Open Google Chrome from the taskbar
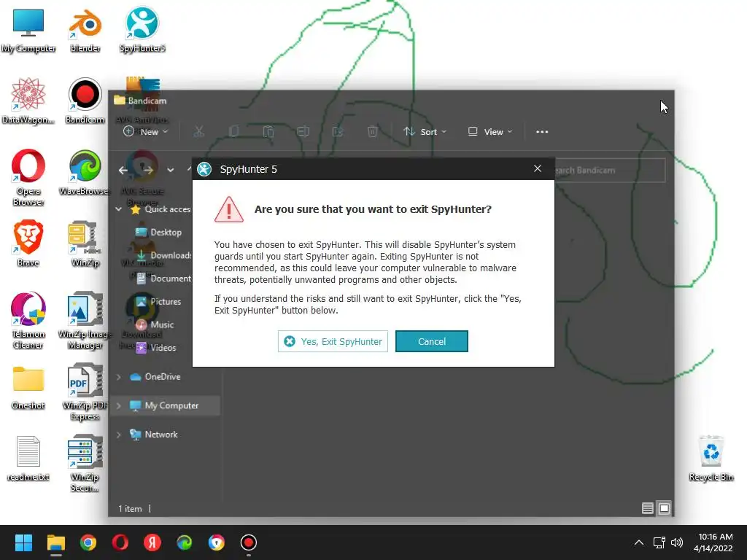 click(88, 542)
